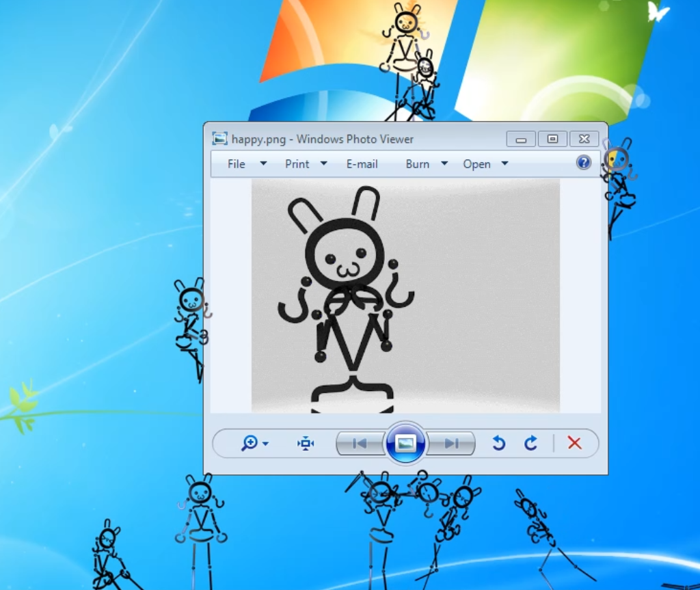700x590 pixels.
Task: Click the E-mail menu item
Action: pyautogui.click(x=362, y=164)
